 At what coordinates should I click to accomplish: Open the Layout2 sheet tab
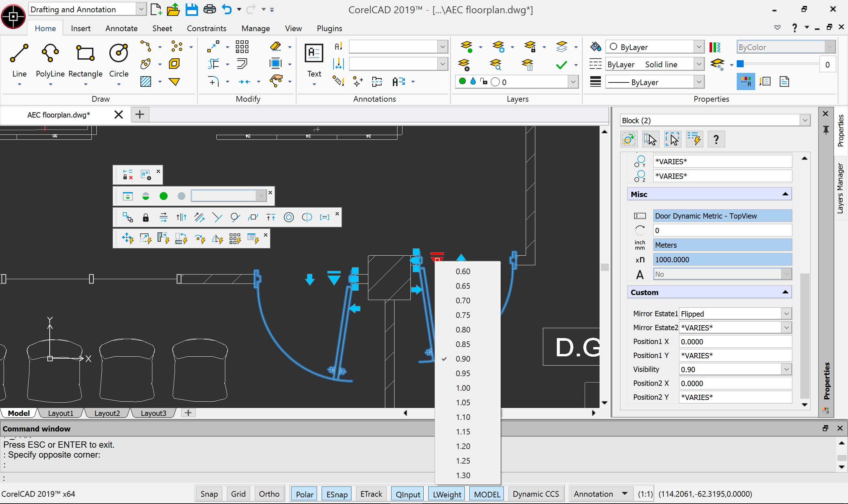pyautogui.click(x=107, y=413)
